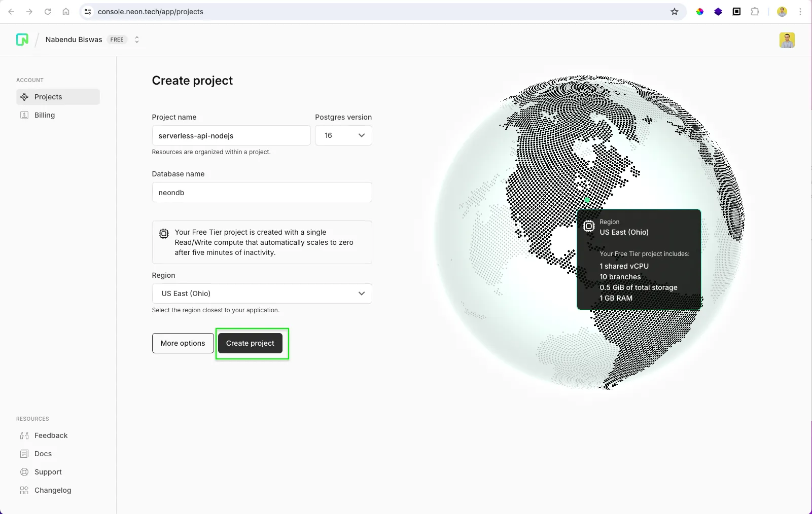
Task: Open the Region US East (Ohio) dropdown
Action: pos(262,293)
